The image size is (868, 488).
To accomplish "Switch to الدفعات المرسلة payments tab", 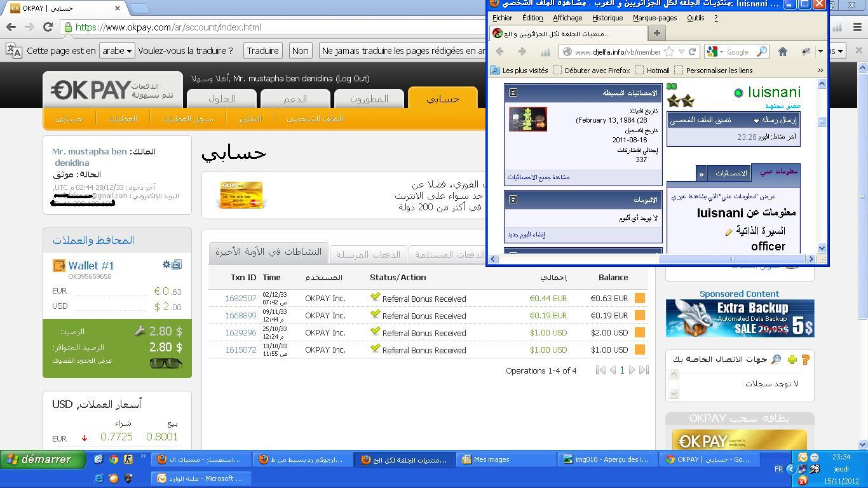I will pos(369,254).
